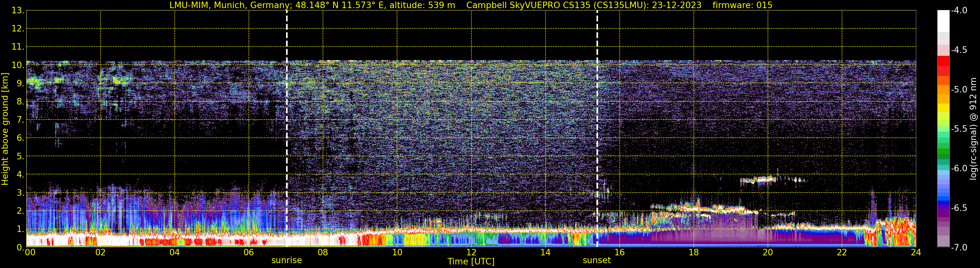The width and height of the screenshot is (980, 268).
Task: Click the colorbar tick label -7.0
Action: [959, 247]
